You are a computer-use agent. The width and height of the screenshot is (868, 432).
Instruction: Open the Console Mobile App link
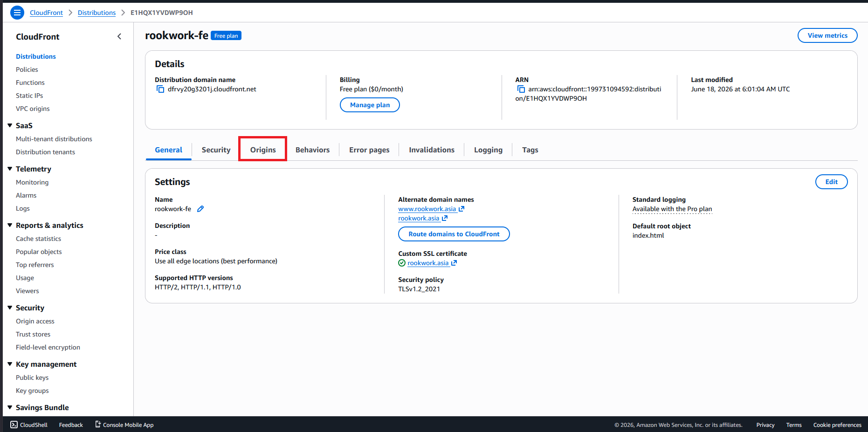pos(124,425)
